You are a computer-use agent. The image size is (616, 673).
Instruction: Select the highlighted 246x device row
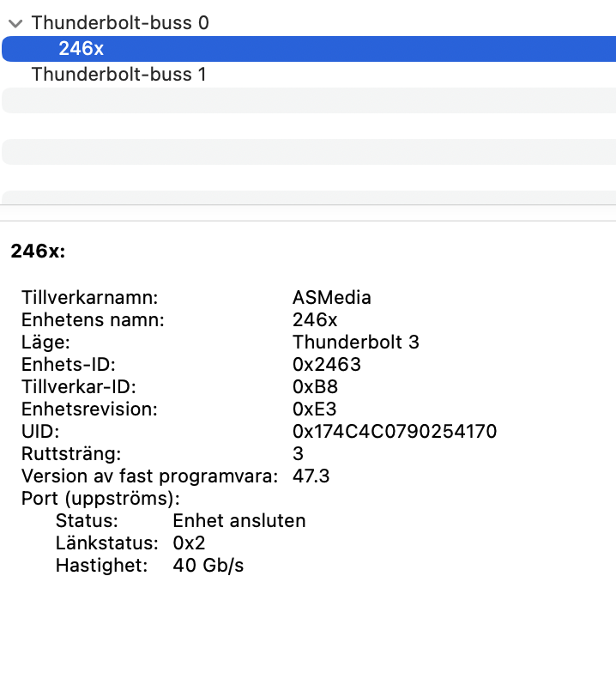(x=309, y=49)
